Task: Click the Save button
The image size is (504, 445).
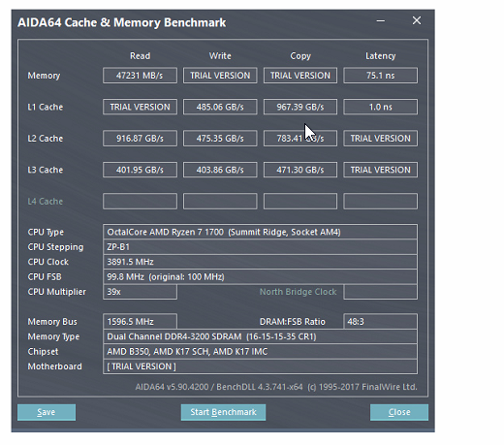Action: pos(47,412)
